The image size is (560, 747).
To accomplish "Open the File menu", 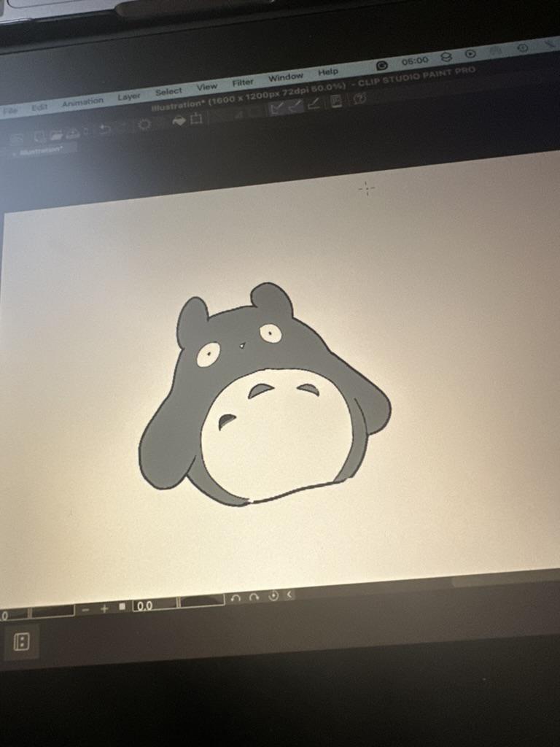I will [9, 111].
